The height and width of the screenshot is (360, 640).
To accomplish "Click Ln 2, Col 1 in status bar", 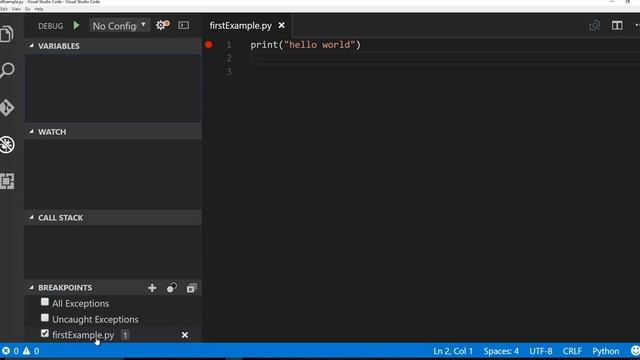I will point(453,351).
